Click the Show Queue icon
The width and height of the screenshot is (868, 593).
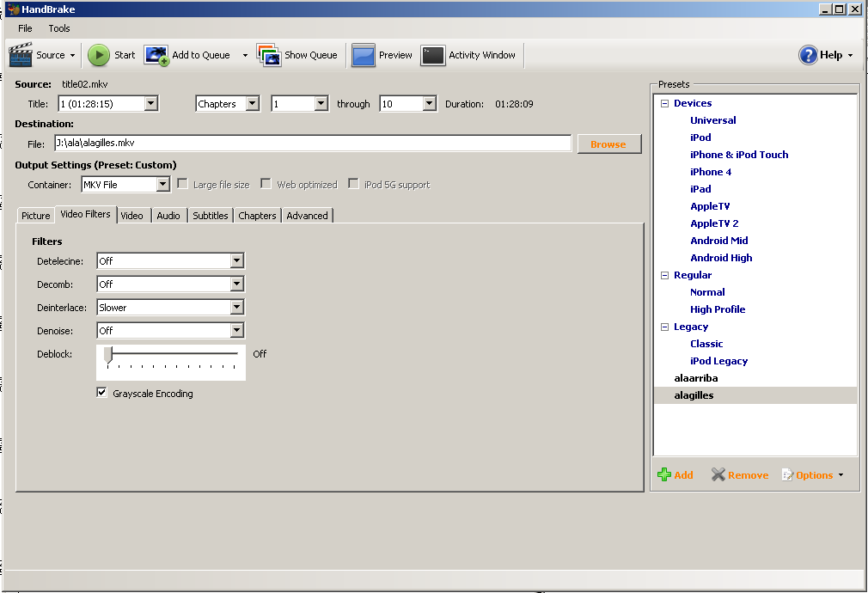[x=269, y=55]
